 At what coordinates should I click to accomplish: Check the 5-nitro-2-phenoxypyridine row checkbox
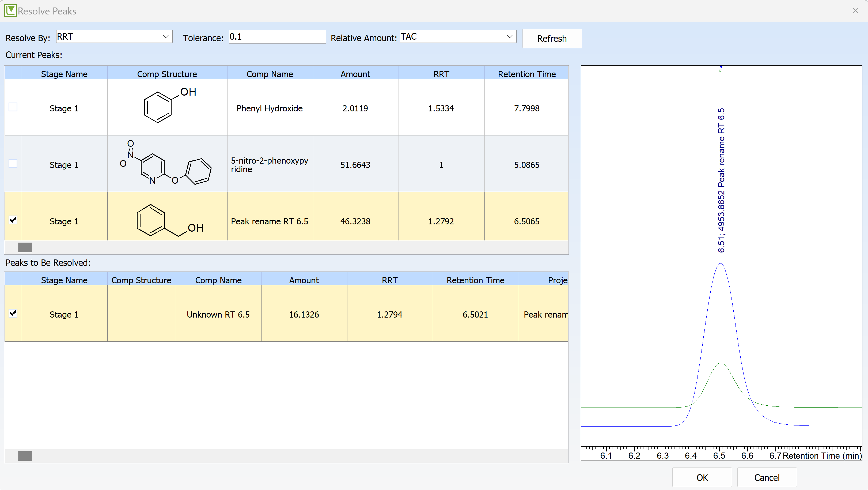tap(13, 164)
